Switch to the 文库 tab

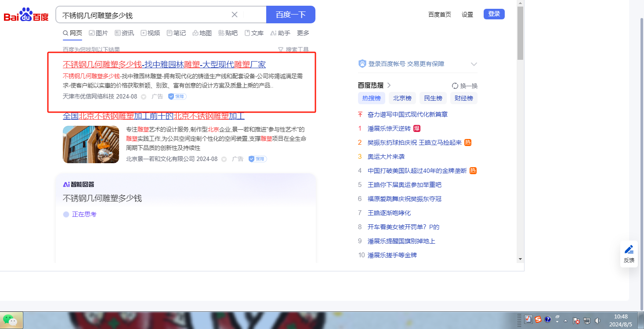click(x=254, y=33)
